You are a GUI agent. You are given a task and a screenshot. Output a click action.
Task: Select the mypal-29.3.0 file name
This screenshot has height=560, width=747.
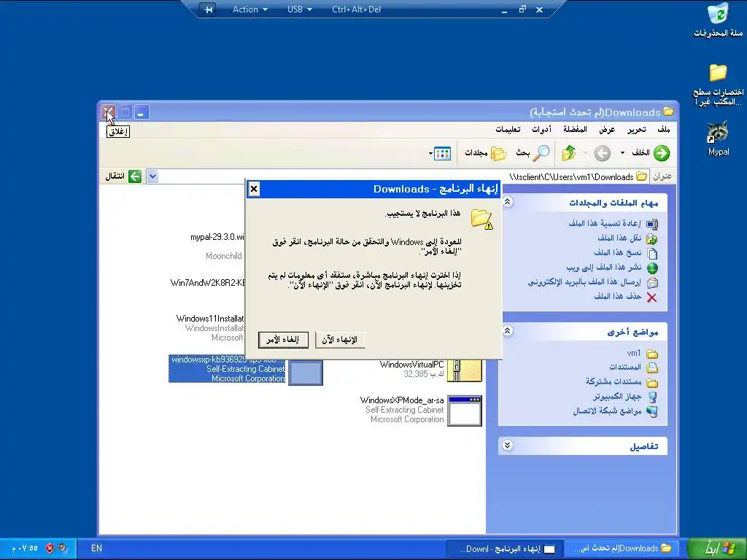(x=217, y=237)
